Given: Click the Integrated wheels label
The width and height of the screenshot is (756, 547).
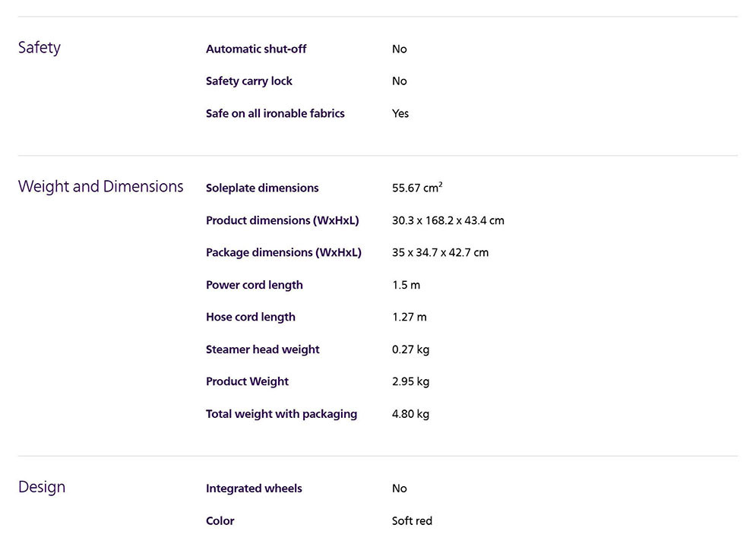Looking at the screenshot, I should [x=254, y=489].
